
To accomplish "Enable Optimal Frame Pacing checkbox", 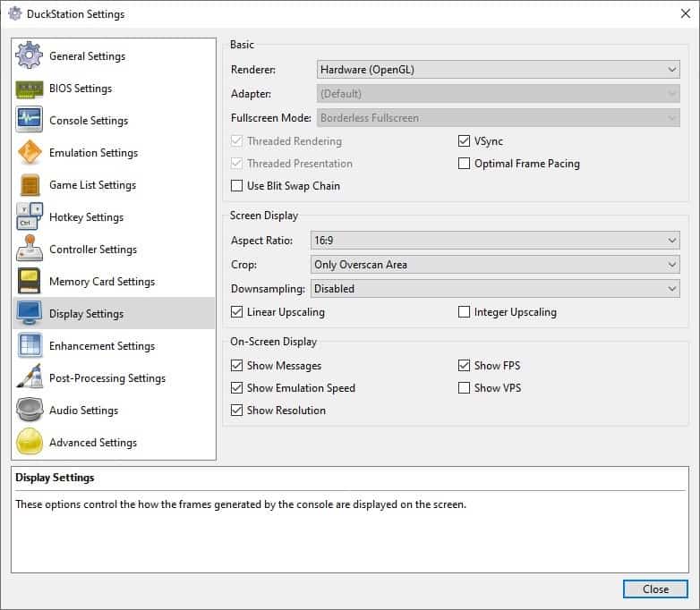I will (464, 164).
